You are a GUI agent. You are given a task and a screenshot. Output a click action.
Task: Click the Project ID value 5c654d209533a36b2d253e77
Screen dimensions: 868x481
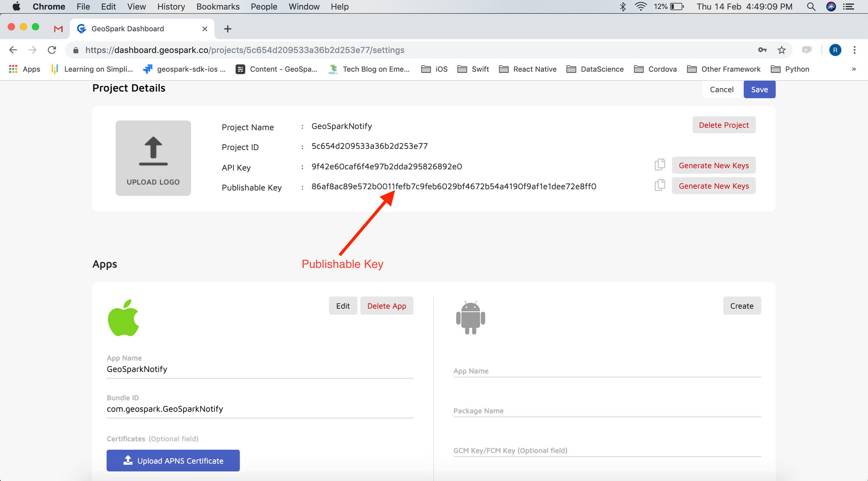[x=370, y=146]
